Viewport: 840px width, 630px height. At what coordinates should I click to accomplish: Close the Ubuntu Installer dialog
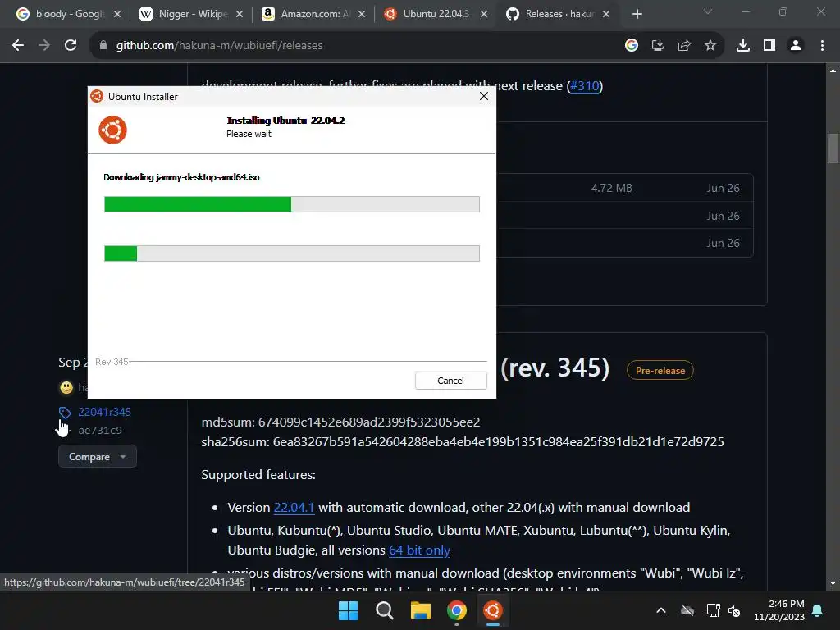[484, 96]
